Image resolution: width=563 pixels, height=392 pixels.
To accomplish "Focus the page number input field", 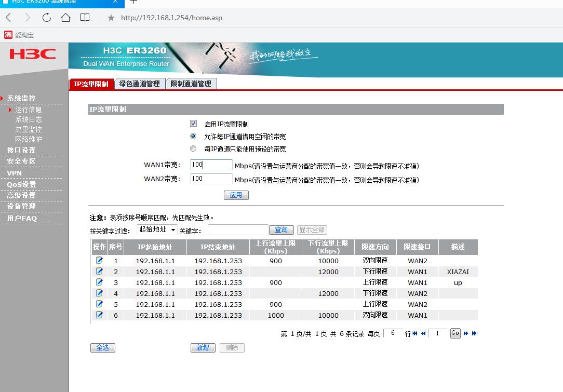I will click(x=437, y=333).
